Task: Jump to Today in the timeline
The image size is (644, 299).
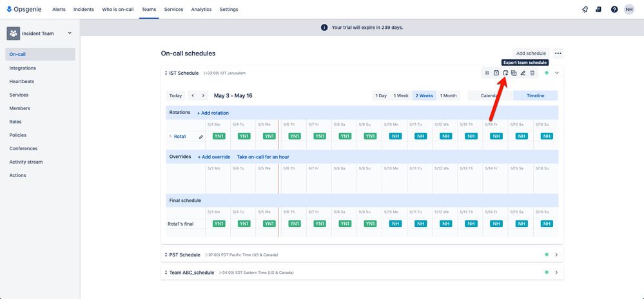Action: (175, 96)
